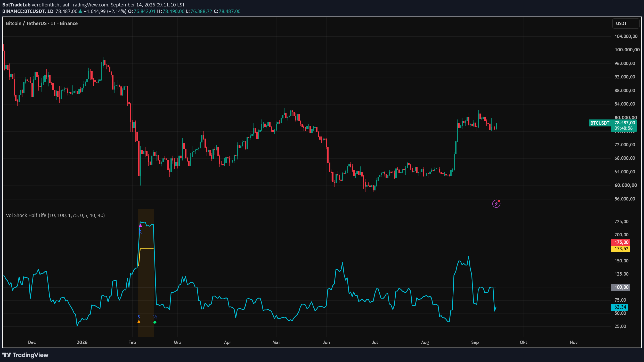Click the 225,00 indicator scale label
Viewport: 644px width, 362px height.
point(621,221)
